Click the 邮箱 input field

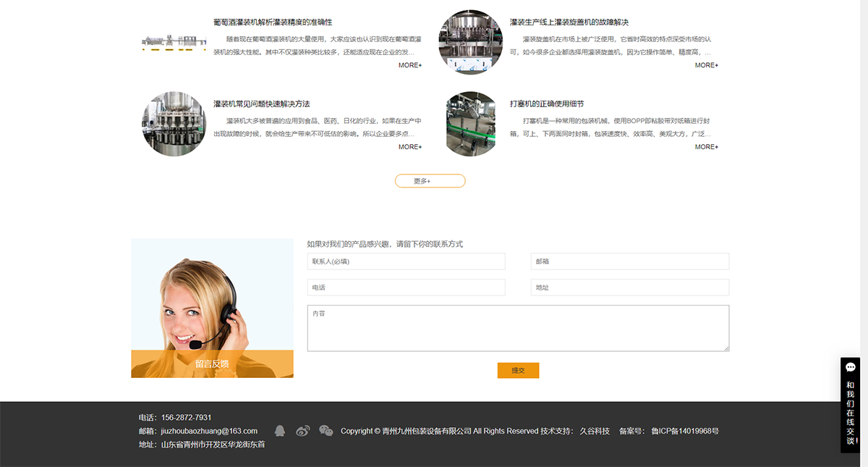[x=629, y=261]
